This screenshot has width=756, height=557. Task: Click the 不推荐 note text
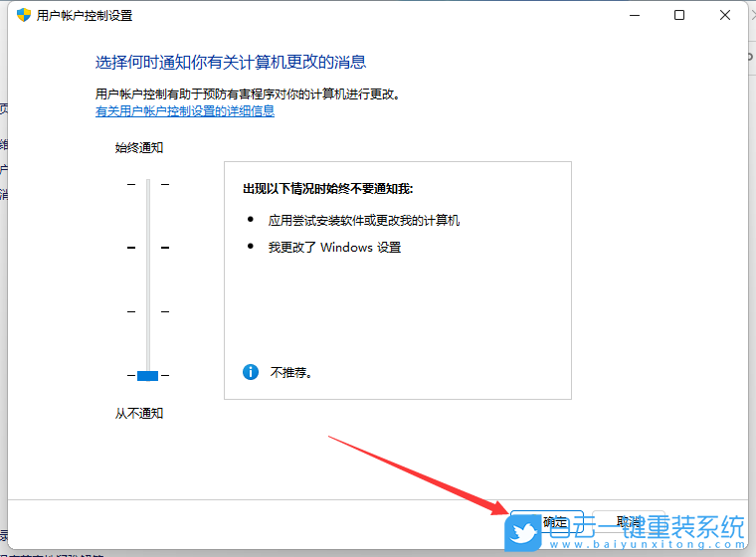[290, 372]
